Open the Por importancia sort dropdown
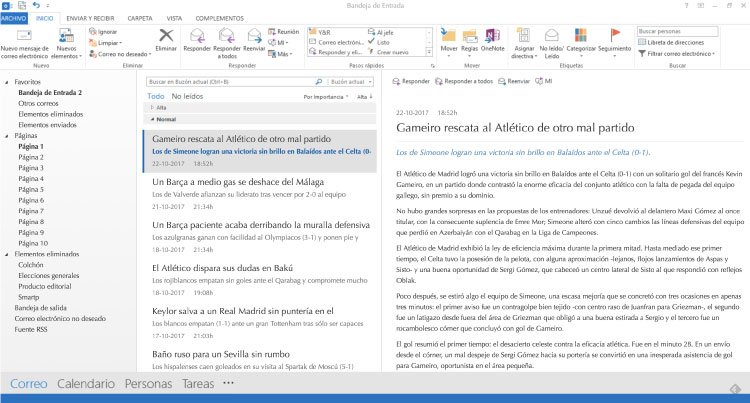Image resolution: width=750 pixels, height=403 pixels. (x=326, y=97)
